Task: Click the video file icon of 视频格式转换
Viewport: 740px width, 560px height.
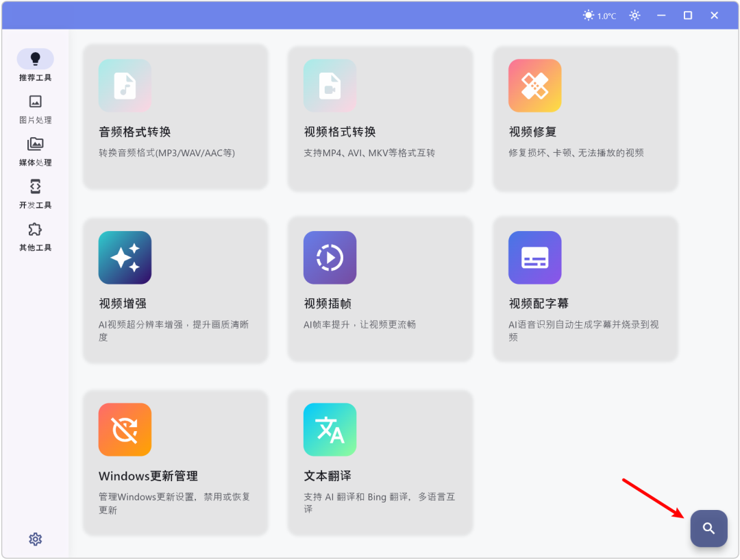Action: point(330,86)
